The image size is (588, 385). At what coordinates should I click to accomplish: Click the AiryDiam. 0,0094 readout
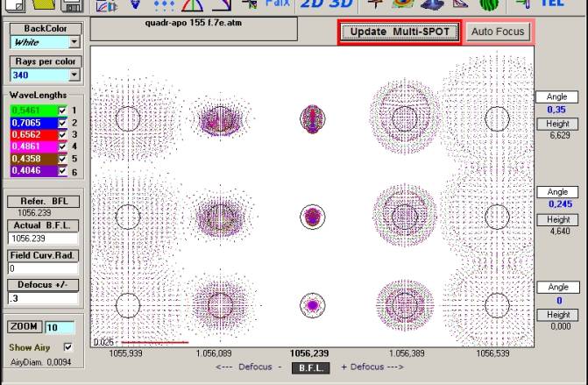[x=41, y=362]
